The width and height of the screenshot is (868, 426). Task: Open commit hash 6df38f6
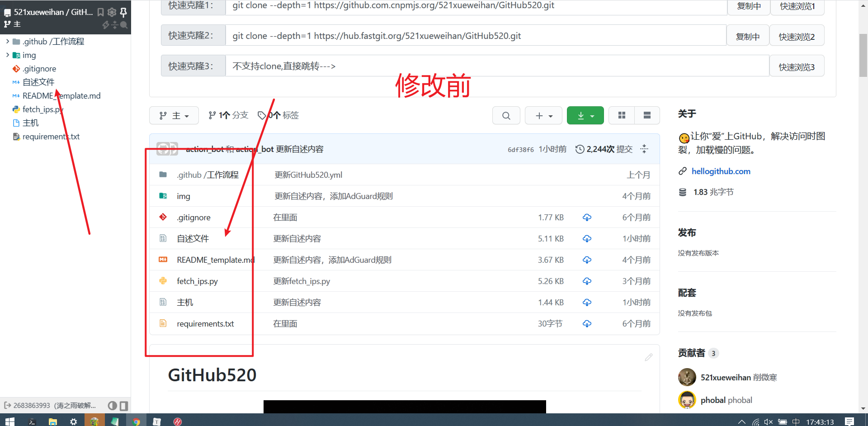pyautogui.click(x=521, y=150)
